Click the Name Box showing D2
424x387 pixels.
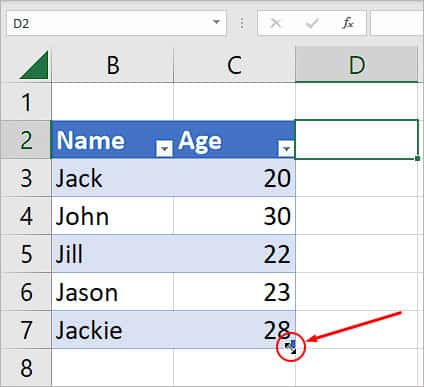point(116,23)
